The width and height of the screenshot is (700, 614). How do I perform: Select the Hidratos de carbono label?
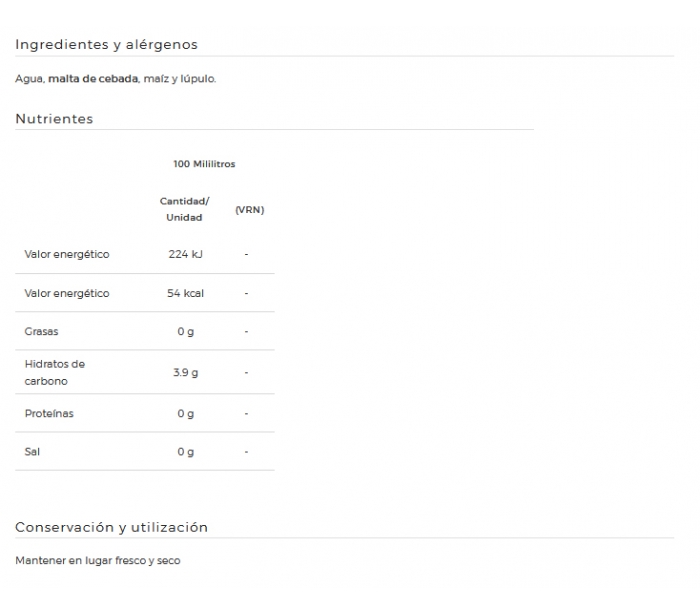coord(54,372)
